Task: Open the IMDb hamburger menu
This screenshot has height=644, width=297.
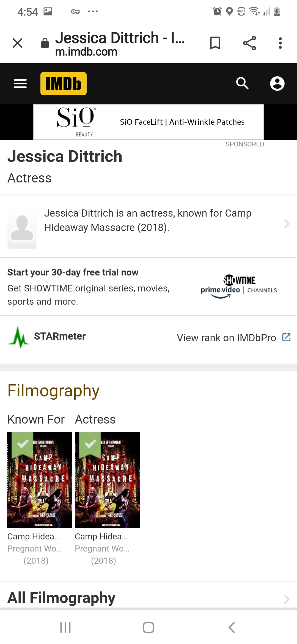Action: click(20, 83)
